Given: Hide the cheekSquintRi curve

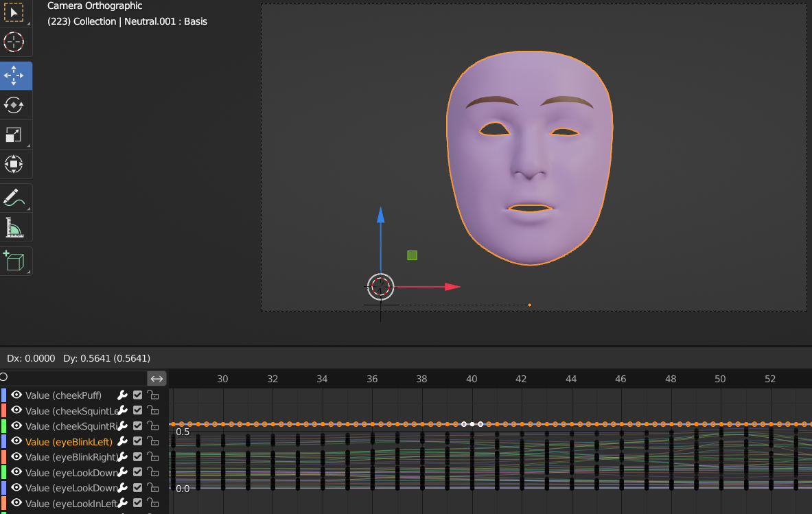Looking at the screenshot, I should click(x=16, y=426).
